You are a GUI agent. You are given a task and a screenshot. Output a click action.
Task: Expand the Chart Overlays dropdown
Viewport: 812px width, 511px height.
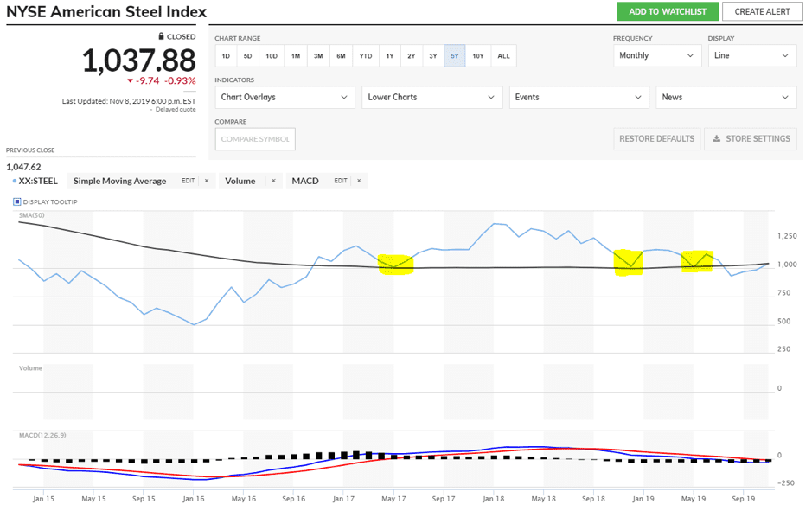click(x=285, y=97)
